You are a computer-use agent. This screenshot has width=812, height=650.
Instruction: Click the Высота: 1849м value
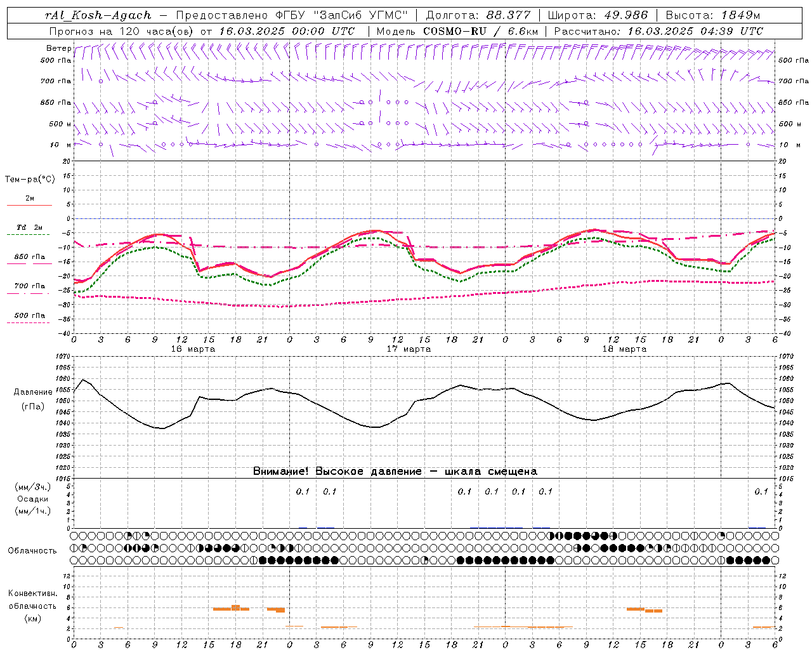pos(712,15)
